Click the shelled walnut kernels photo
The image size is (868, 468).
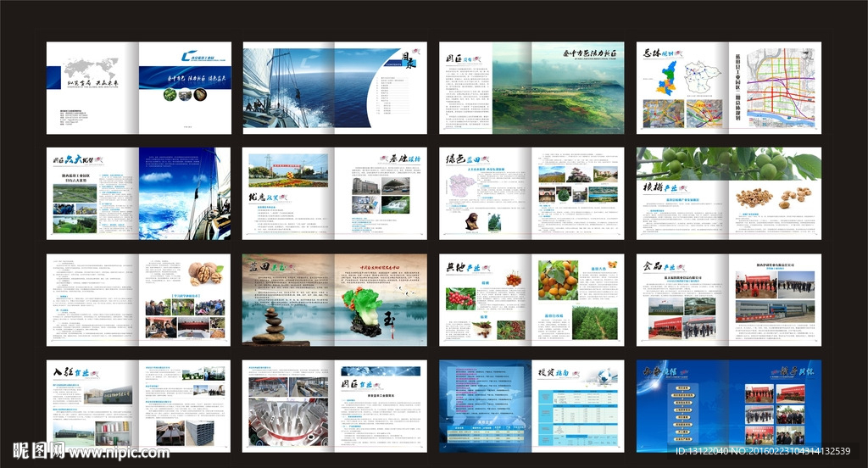tap(753, 198)
